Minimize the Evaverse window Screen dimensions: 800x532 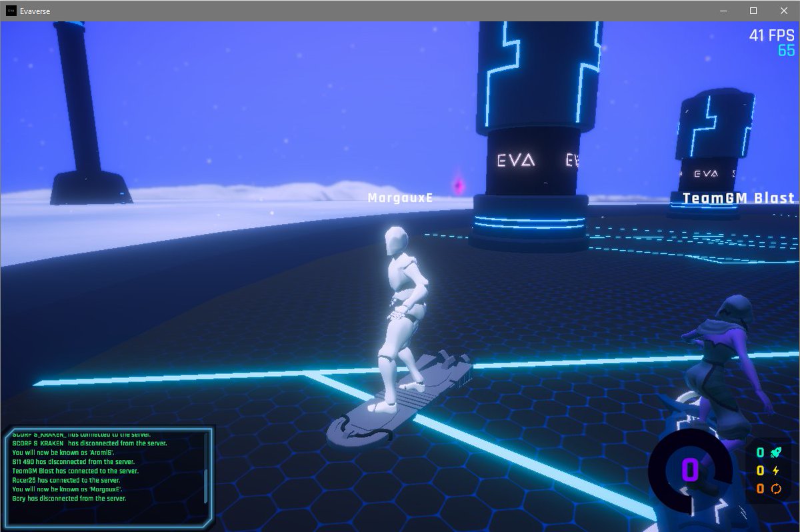(723, 11)
